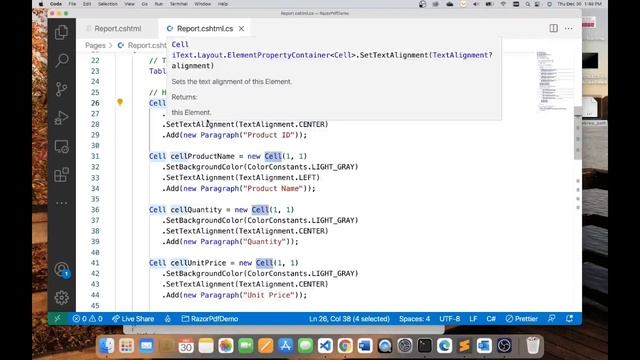Image resolution: width=640 pixels, height=360 pixels.
Task: Change encoding via UTF-8
Action: point(449,319)
